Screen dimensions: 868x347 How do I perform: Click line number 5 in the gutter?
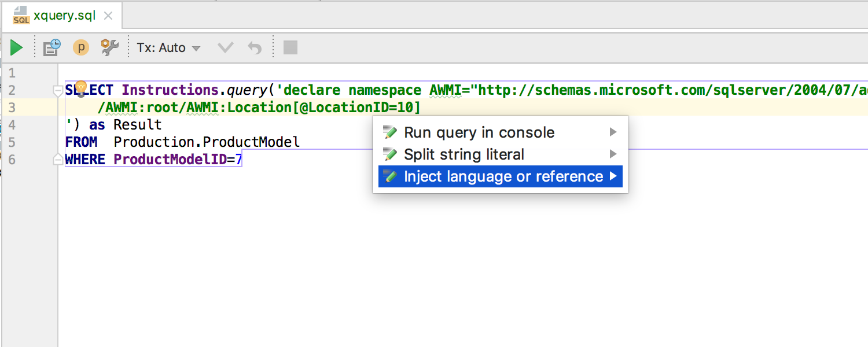pyautogui.click(x=12, y=142)
